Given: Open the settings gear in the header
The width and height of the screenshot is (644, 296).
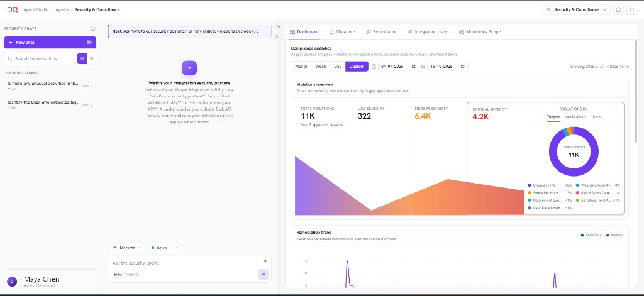Looking at the screenshot, I should (619, 9).
